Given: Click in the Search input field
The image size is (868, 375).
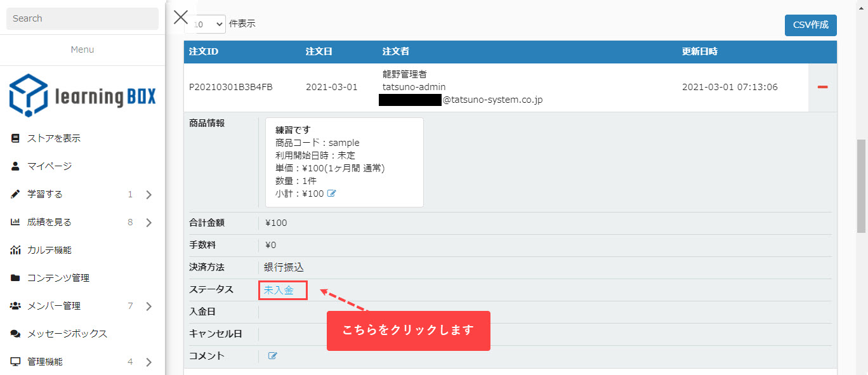Looking at the screenshot, I should click(82, 18).
